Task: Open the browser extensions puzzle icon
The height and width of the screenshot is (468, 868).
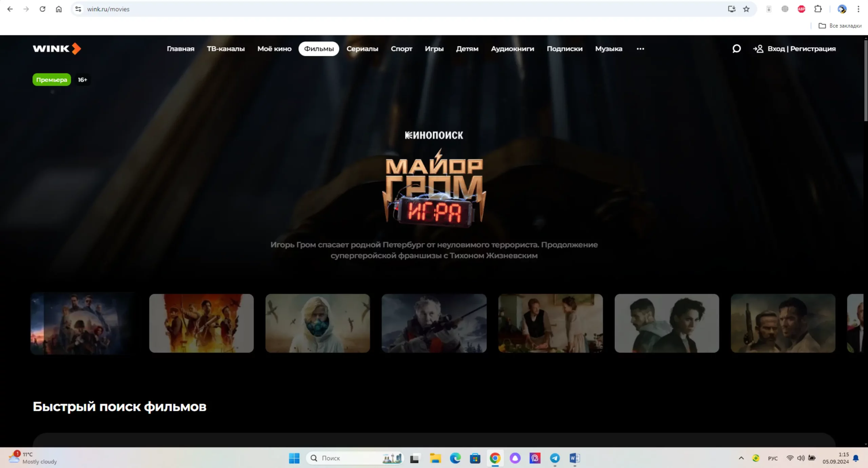Action: click(x=818, y=9)
